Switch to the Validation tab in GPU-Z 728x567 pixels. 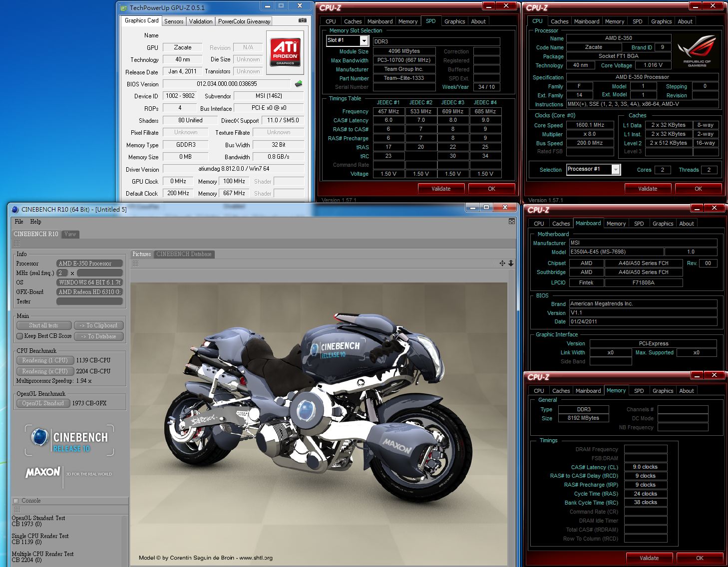coord(201,21)
